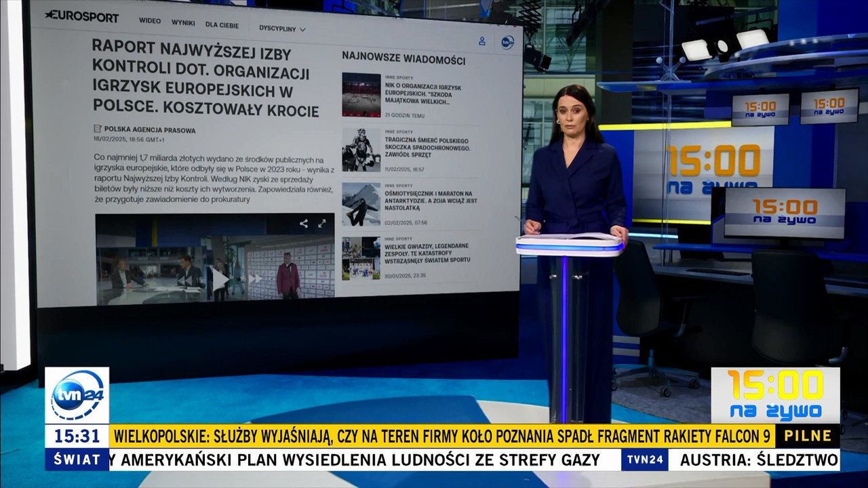
Task: Click the skoczek spadochronowy article thumbnail
Action: tap(361, 149)
